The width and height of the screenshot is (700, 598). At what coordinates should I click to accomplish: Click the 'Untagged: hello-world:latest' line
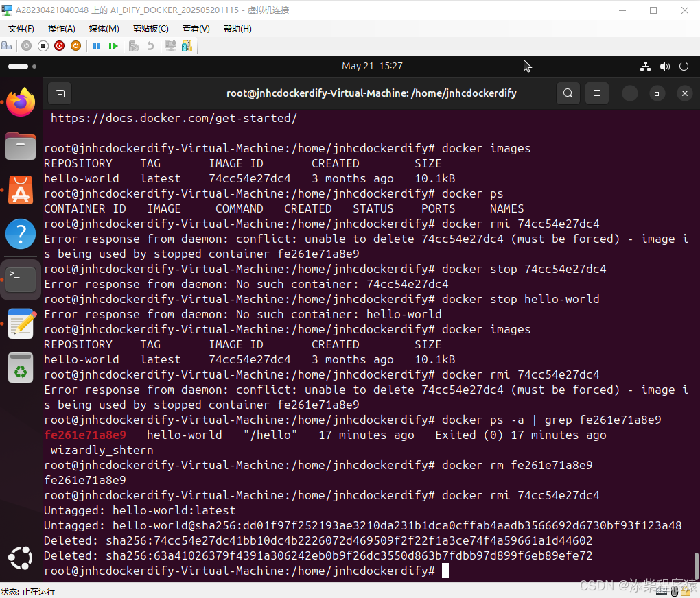click(x=140, y=510)
